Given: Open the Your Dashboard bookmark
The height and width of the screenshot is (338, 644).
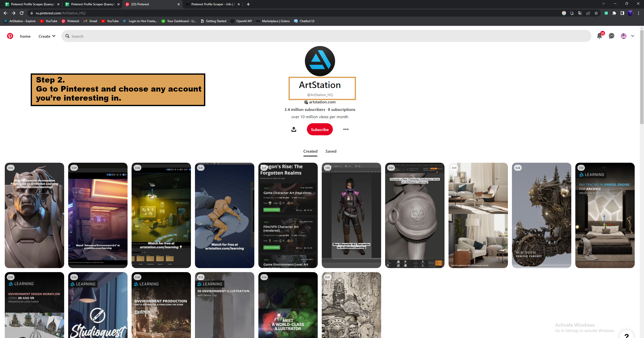Looking at the screenshot, I should [x=179, y=21].
